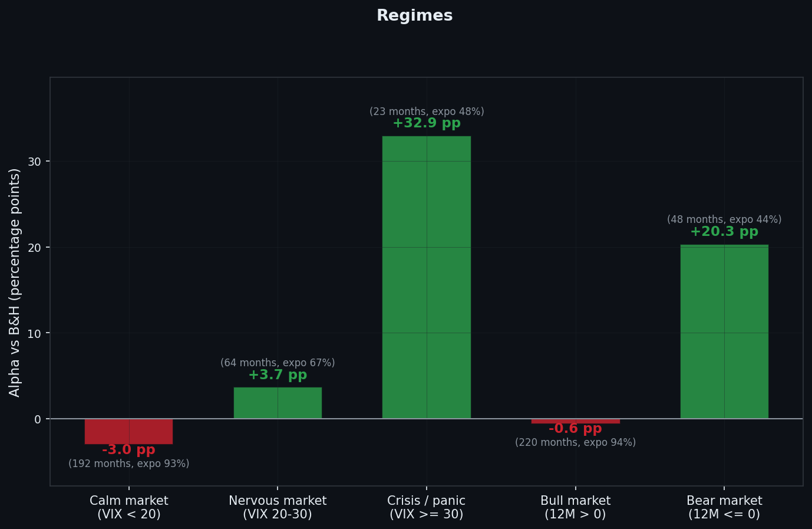
Task: Click the 'Calm market (VIX < 20)' axis label
Action: 128,507
